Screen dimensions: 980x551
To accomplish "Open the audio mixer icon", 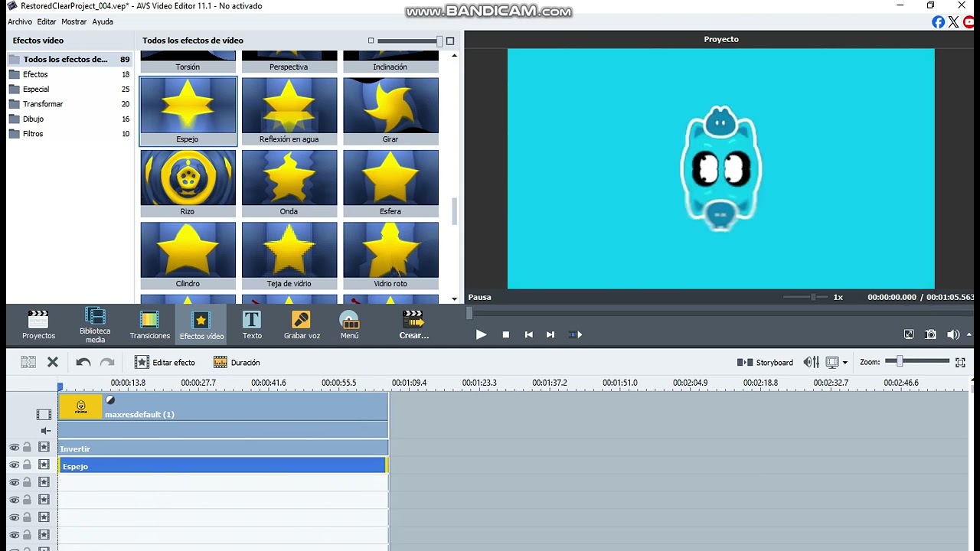I will 811,362.
